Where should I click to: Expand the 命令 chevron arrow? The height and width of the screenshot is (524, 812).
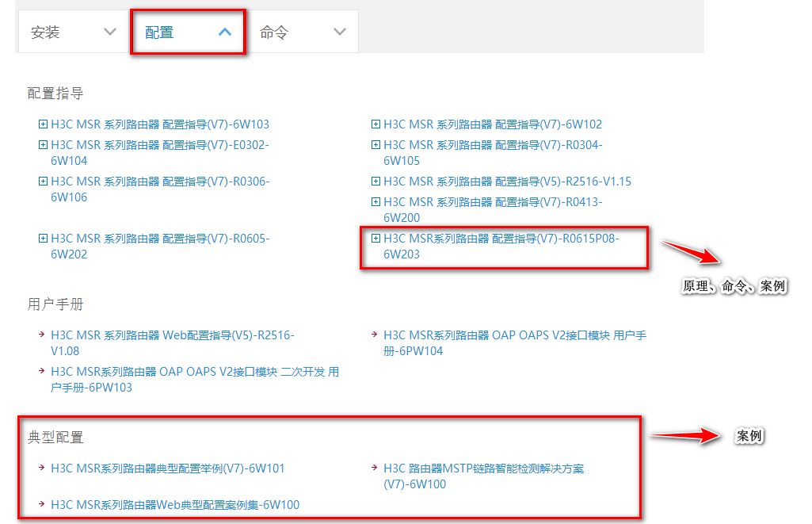point(340,32)
